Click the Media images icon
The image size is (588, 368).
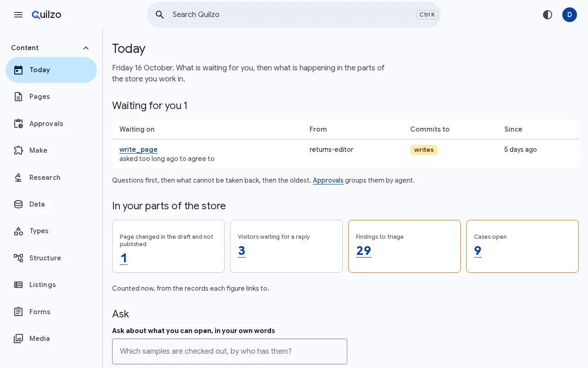18,339
